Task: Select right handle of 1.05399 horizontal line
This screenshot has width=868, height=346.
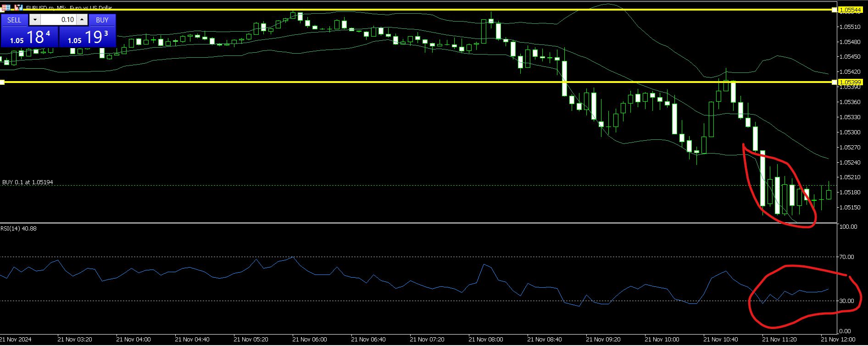Action: coord(834,82)
